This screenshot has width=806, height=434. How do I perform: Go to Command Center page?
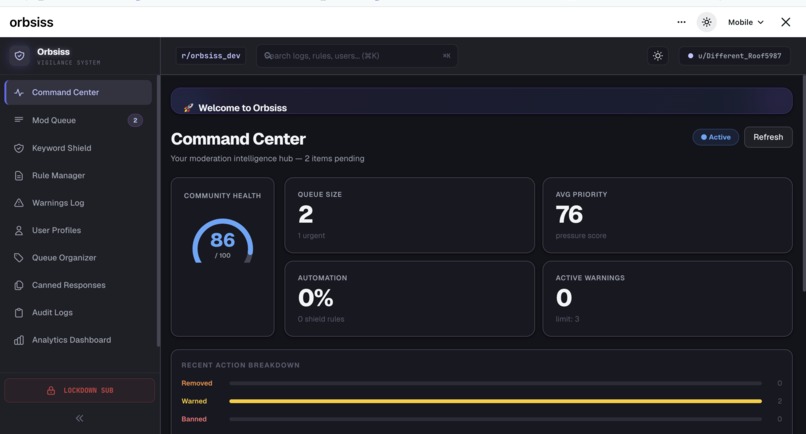tap(78, 93)
